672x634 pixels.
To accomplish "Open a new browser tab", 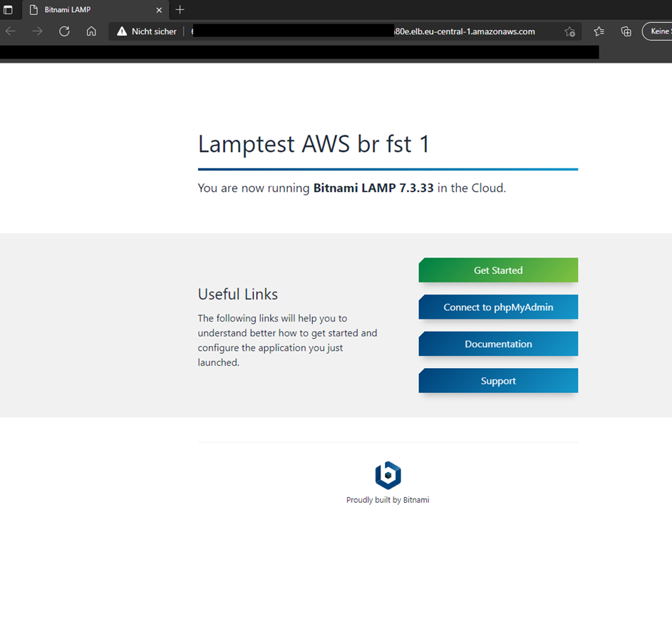I will click(x=180, y=9).
